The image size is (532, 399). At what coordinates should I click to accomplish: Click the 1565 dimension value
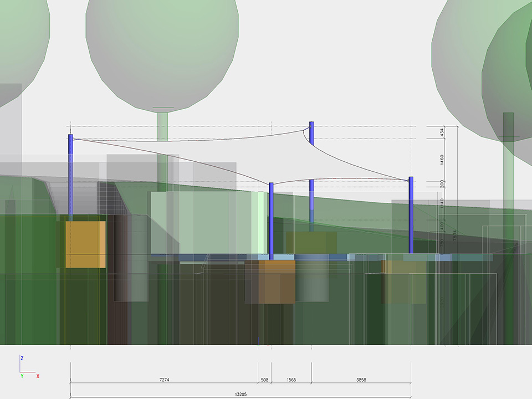(291, 380)
